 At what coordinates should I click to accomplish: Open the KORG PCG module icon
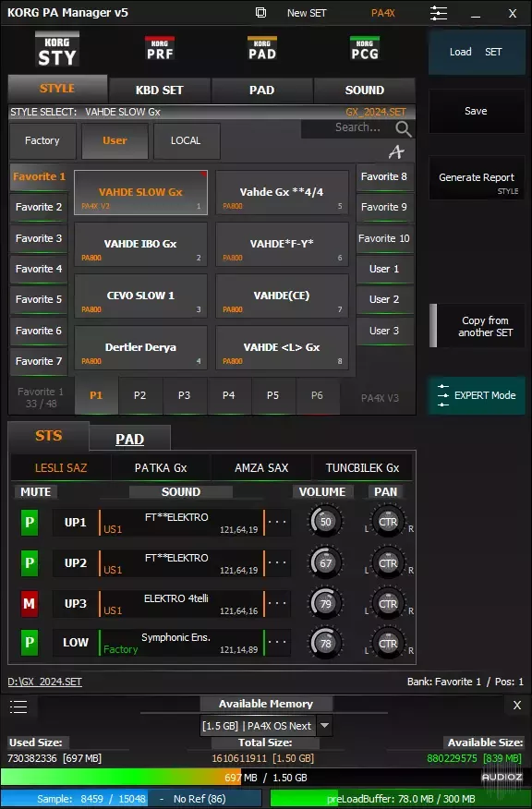pos(365,48)
